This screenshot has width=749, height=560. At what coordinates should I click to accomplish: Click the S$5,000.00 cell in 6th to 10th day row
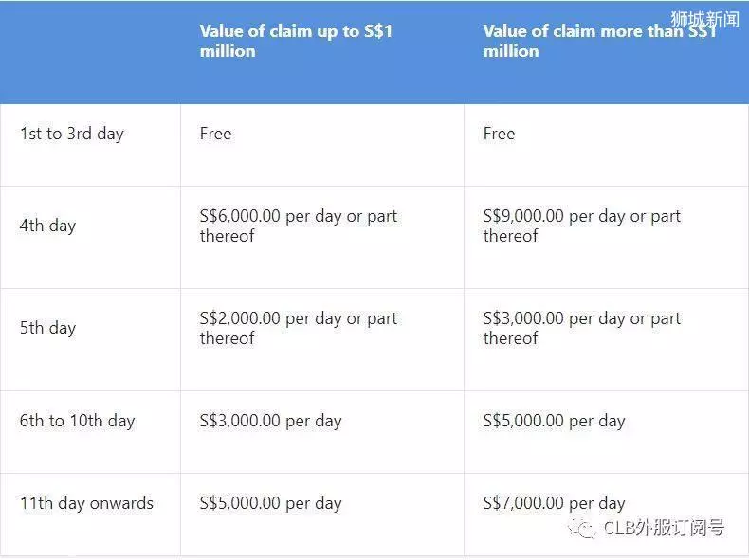point(554,421)
